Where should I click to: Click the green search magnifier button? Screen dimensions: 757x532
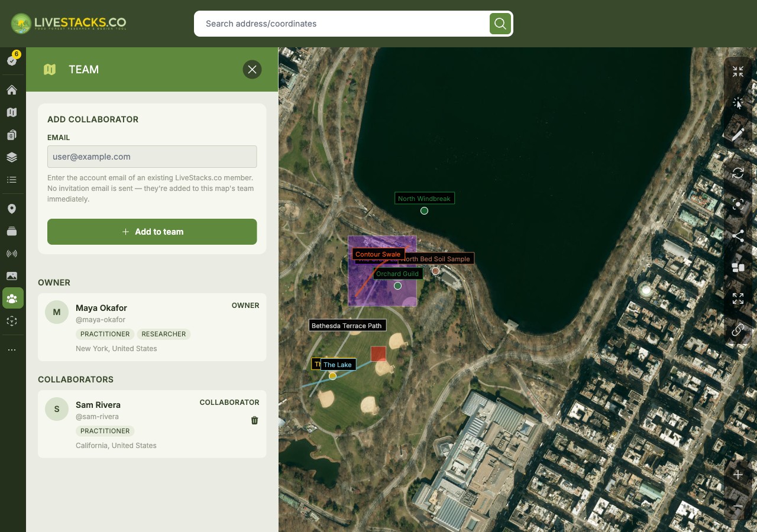[500, 24]
